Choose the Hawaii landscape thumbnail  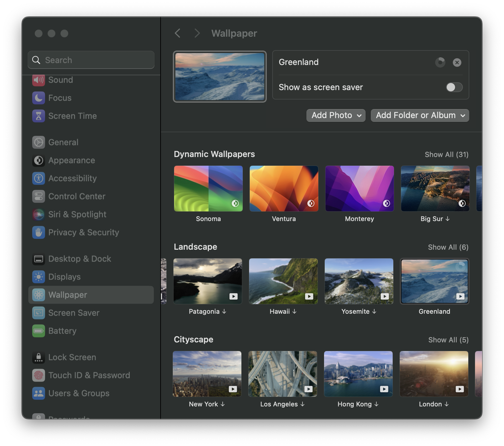click(283, 281)
